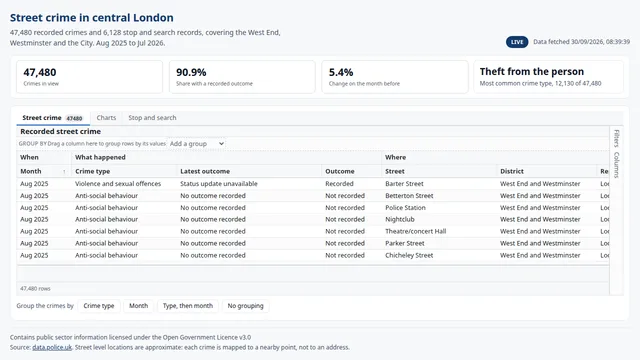Viewport: 640px width, 360px height.
Task: Sort by Latest outcome column header
Action: pos(249,171)
